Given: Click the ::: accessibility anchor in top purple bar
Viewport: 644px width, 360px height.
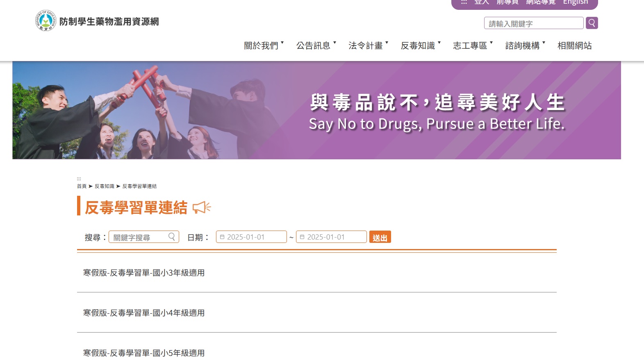Looking at the screenshot, I should click(464, 2).
